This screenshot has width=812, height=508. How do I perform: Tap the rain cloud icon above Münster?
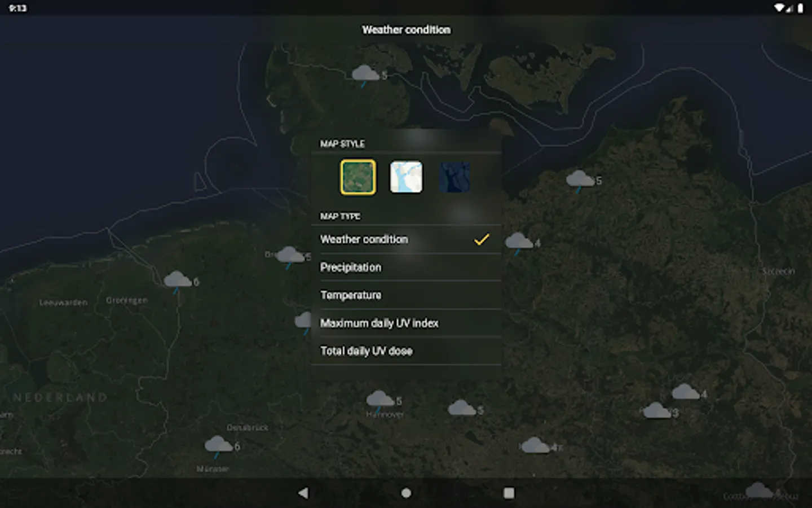click(x=219, y=446)
